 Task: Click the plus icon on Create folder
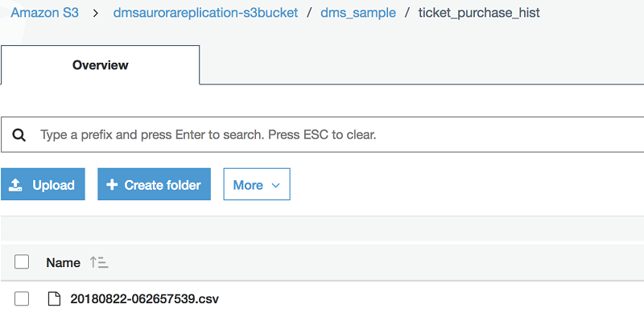112,185
